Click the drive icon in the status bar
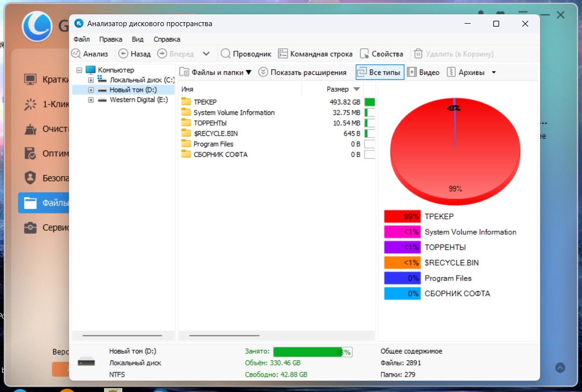This screenshot has width=582, height=392. [86, 362]
